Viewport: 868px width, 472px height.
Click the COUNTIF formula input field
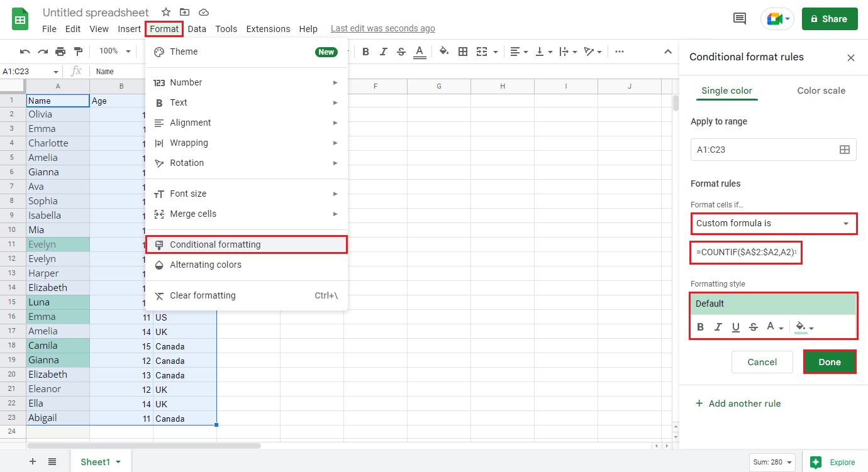coord(745,252)
